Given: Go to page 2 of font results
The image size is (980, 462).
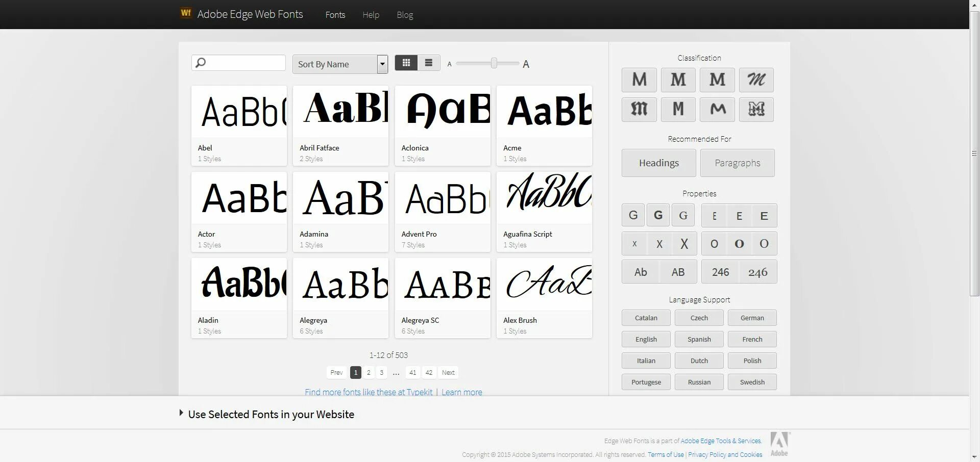Looking at the screenshot, I should (369, 372).
